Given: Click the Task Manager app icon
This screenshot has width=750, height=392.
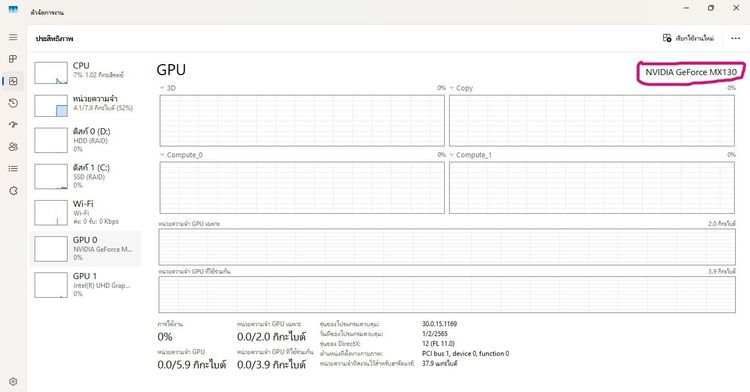Looking at the screenshot, I should 13,10.
